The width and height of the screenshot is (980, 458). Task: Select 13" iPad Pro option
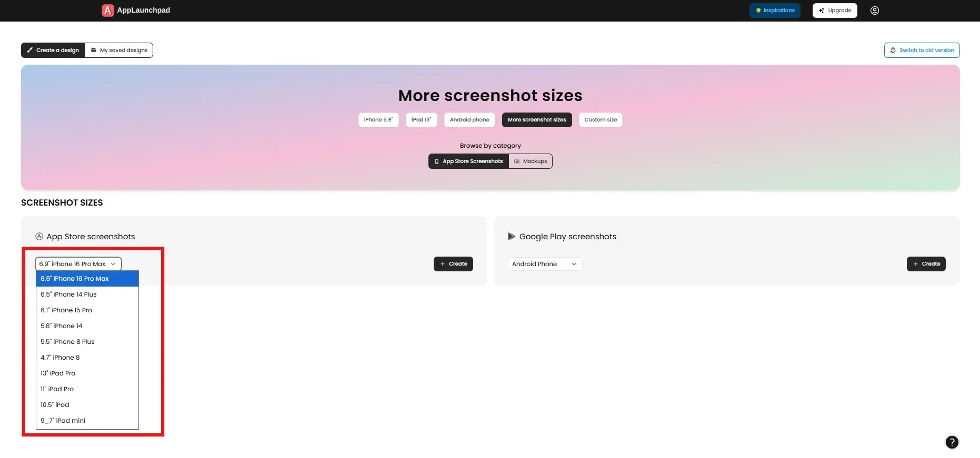(x=87, y=373)
